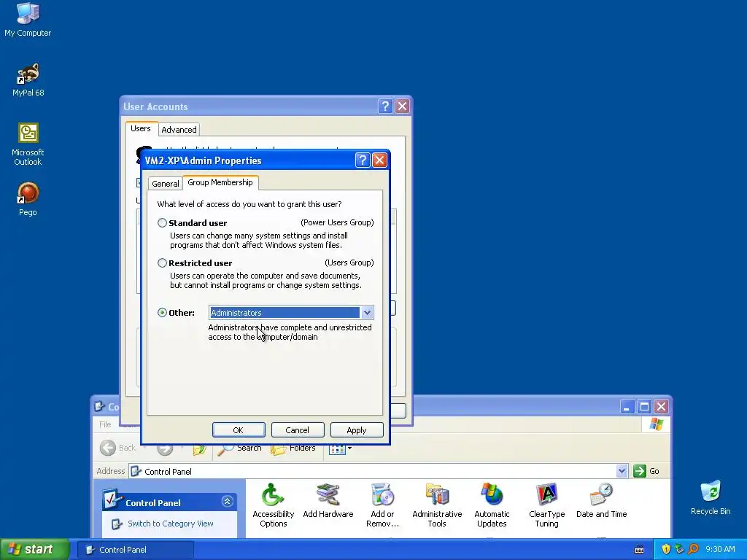
Task: Select the Other radio button
Action: coord(162,312)
